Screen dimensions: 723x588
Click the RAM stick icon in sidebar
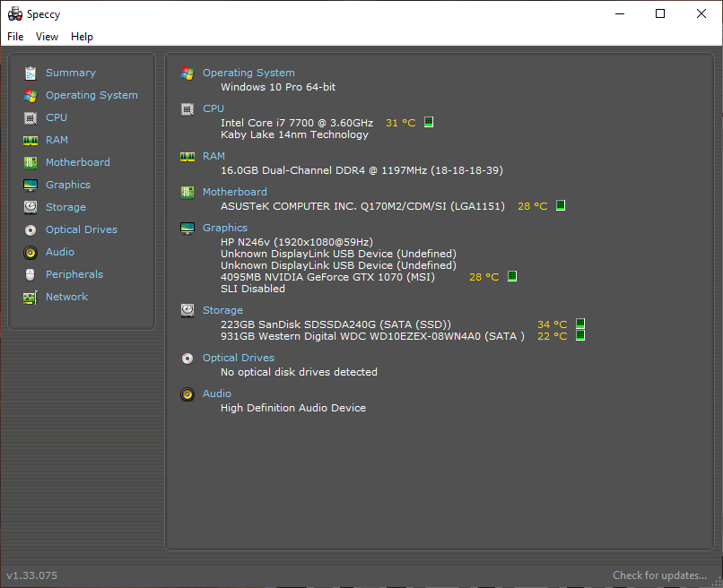[30, 141]
